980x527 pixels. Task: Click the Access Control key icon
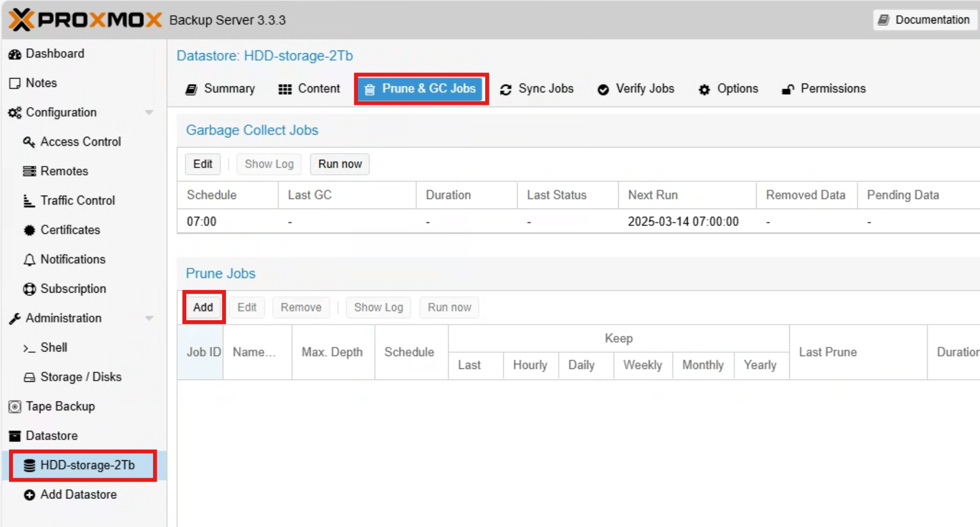click(x=29, y=142)
